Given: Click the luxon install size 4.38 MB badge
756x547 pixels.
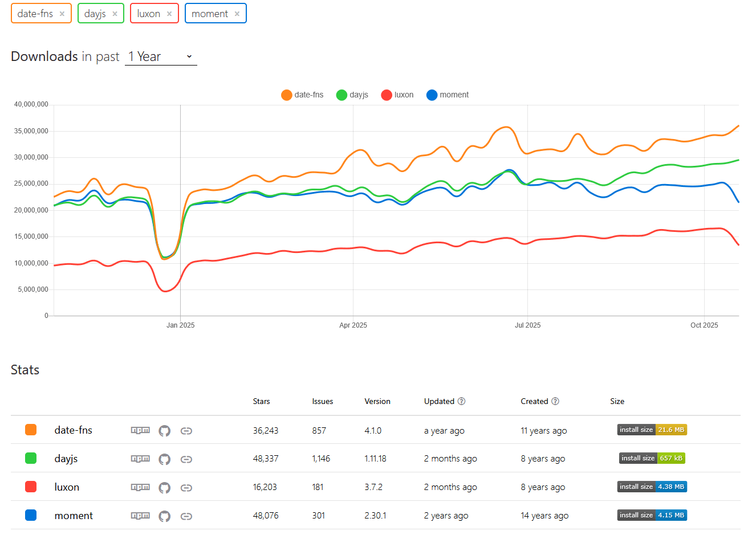Looking at the screenshot, I should point(652,487).
